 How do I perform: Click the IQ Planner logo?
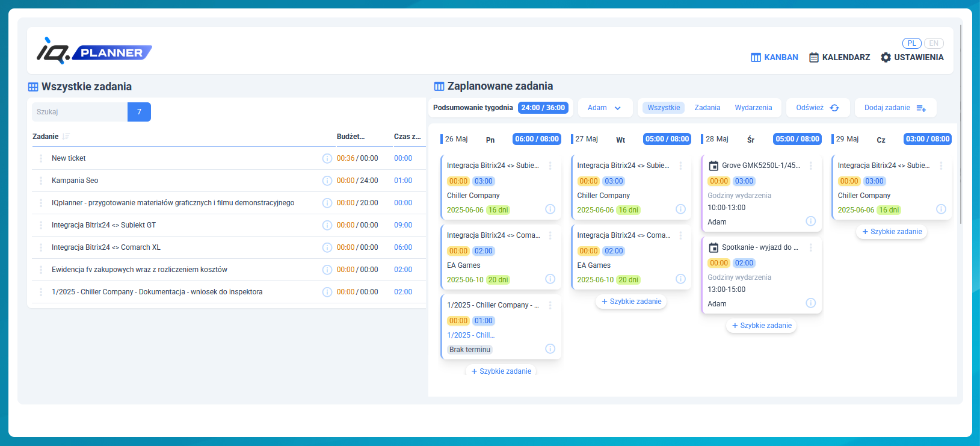(x=94, y=51)
